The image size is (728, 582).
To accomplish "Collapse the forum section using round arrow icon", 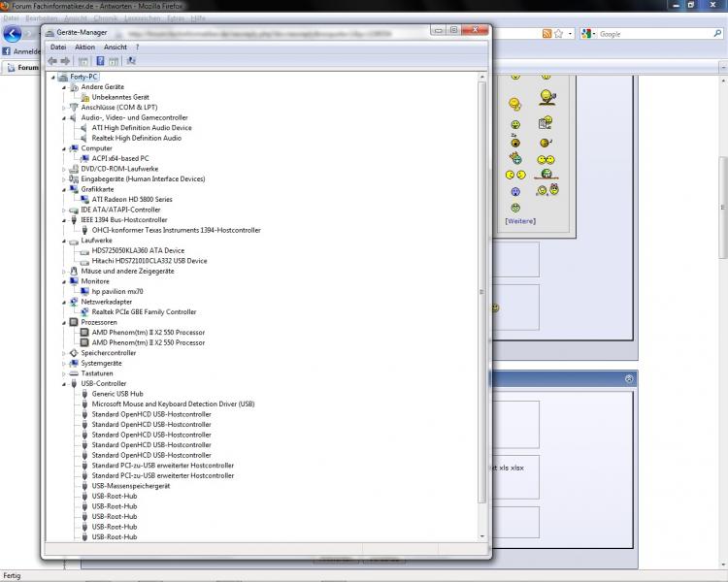I will pyautogui.click(x=629, y=378).
